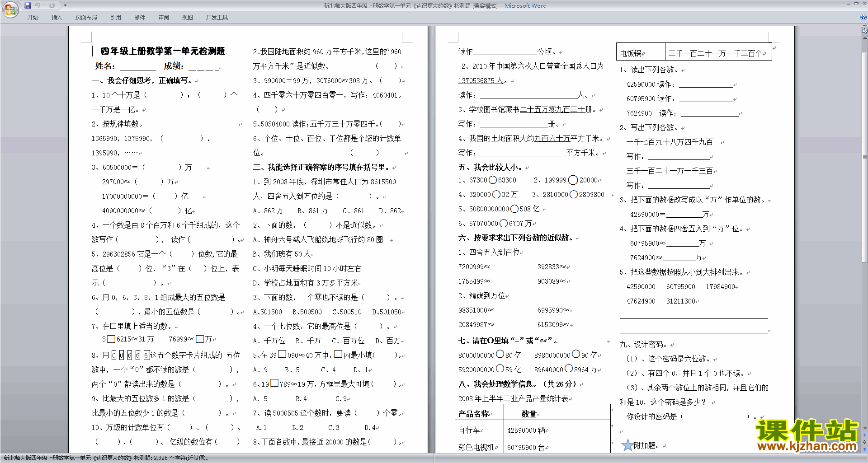Switch to the 页面布局 tab
The image size is (868, 463).
click(86, 18)
